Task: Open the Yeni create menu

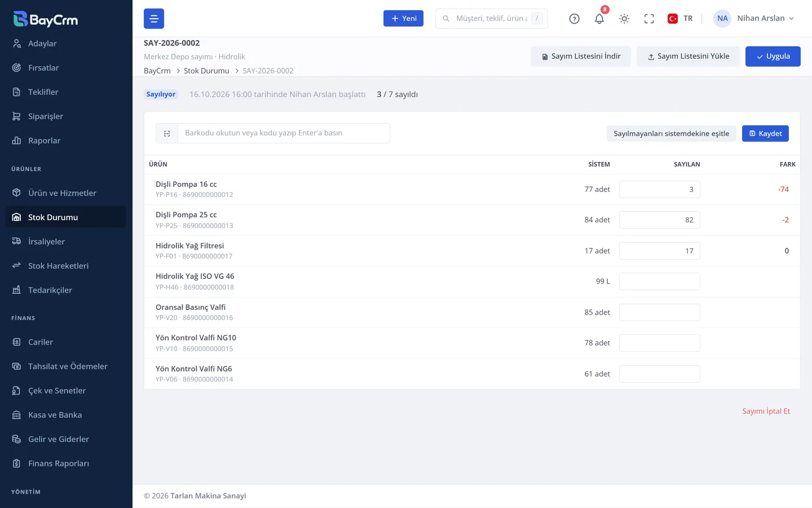Action: pyautogui.click(x=403, y=19)
